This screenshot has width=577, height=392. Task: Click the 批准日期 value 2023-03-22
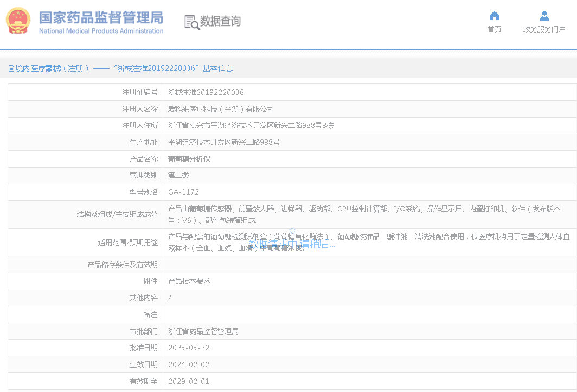point(189,348)
